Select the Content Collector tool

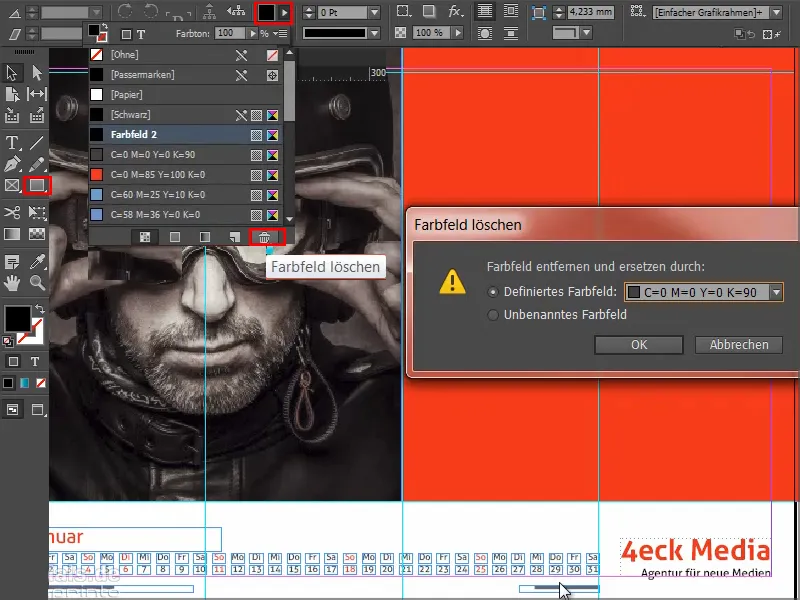(12, 116)
